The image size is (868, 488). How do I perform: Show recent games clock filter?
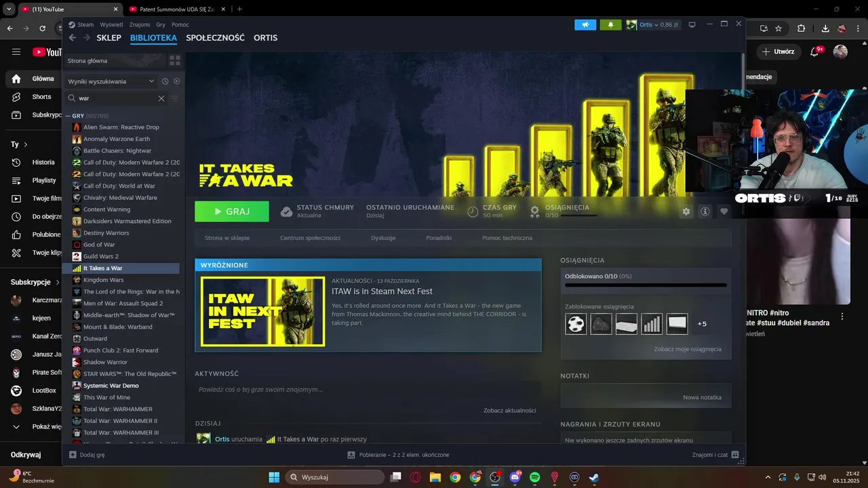pyautogui.click(x=165, y=81)
